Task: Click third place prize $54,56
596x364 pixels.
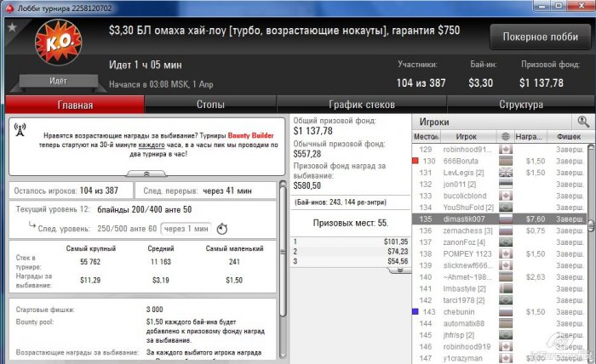Action: pyautogui.click(x=398, y=261)
